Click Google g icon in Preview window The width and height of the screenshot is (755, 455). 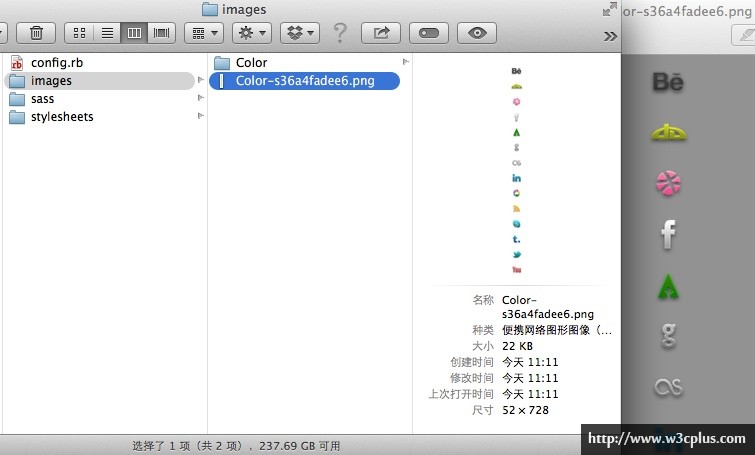coord(669,335)
